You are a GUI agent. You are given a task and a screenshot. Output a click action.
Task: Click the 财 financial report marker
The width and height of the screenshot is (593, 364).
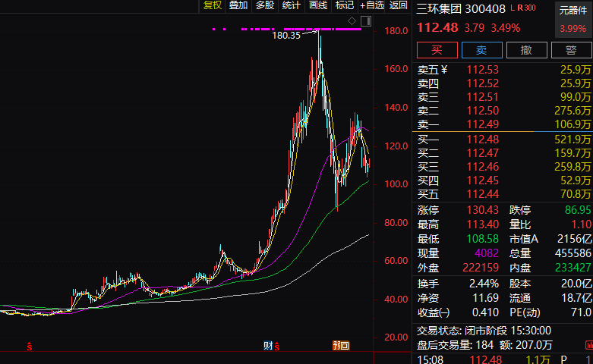click(268, 345)
